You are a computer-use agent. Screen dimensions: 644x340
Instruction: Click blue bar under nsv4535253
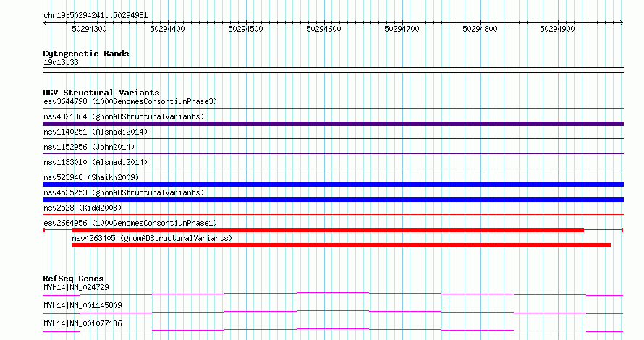pos(333,200)
